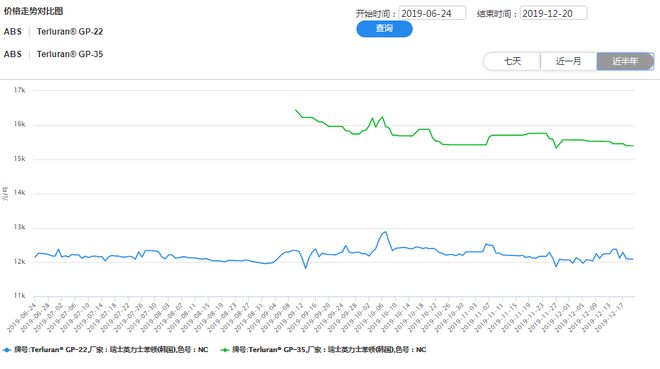Click the 结束时间 label

point(497,13)
